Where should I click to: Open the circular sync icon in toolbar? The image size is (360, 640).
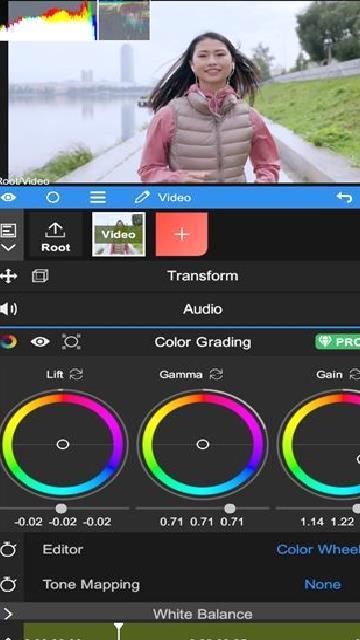(x=53, y=198)
